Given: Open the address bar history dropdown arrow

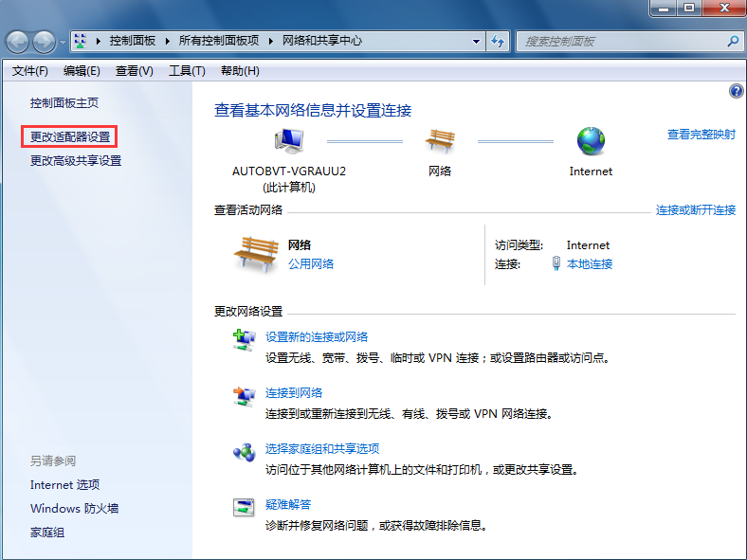Looking at the screenshot, I should (476, 42).
